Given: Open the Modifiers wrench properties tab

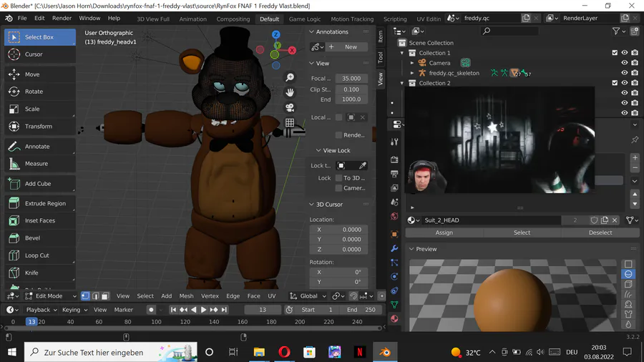Looking at the screenshot, I should [394, 248].
